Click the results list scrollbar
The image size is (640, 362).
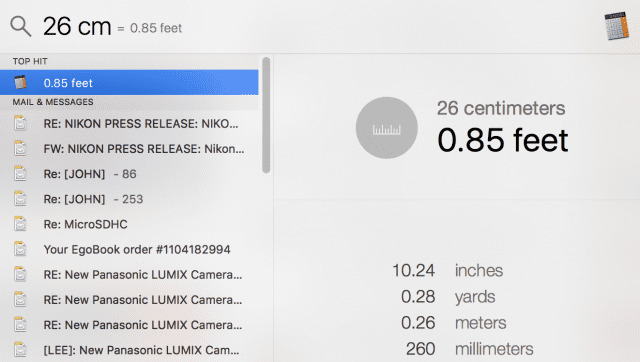[x=266, y=115]
